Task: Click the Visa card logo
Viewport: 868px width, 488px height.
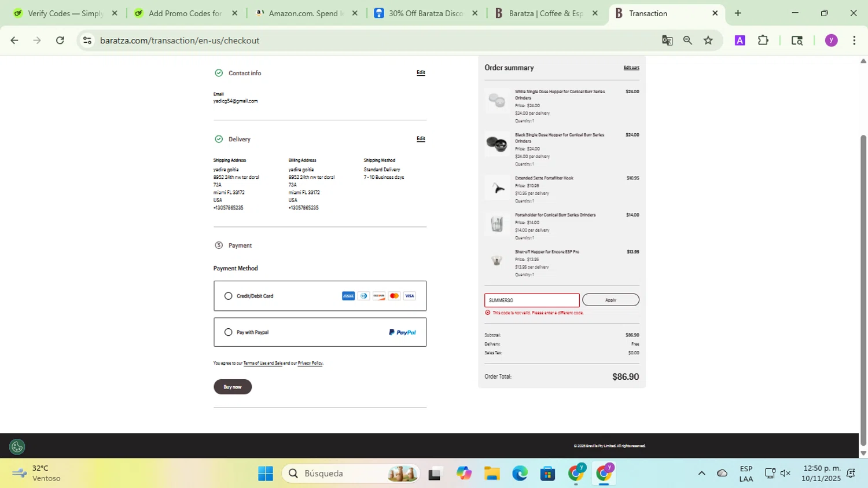Action: point(410,296)
